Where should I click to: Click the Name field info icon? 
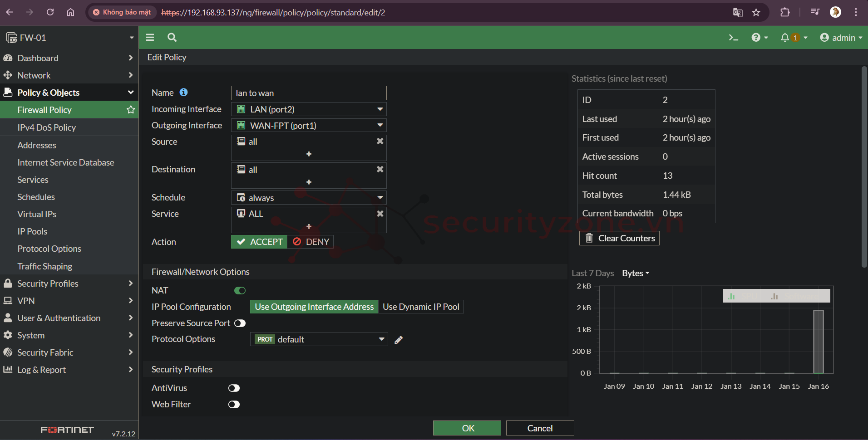point(183,93)
